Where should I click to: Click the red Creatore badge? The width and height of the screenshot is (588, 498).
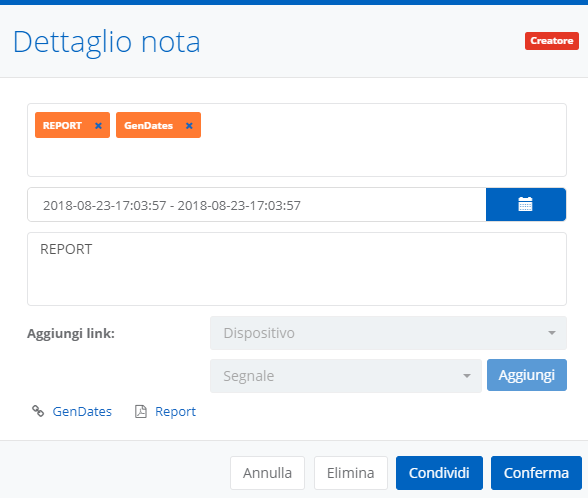[552, 41]
